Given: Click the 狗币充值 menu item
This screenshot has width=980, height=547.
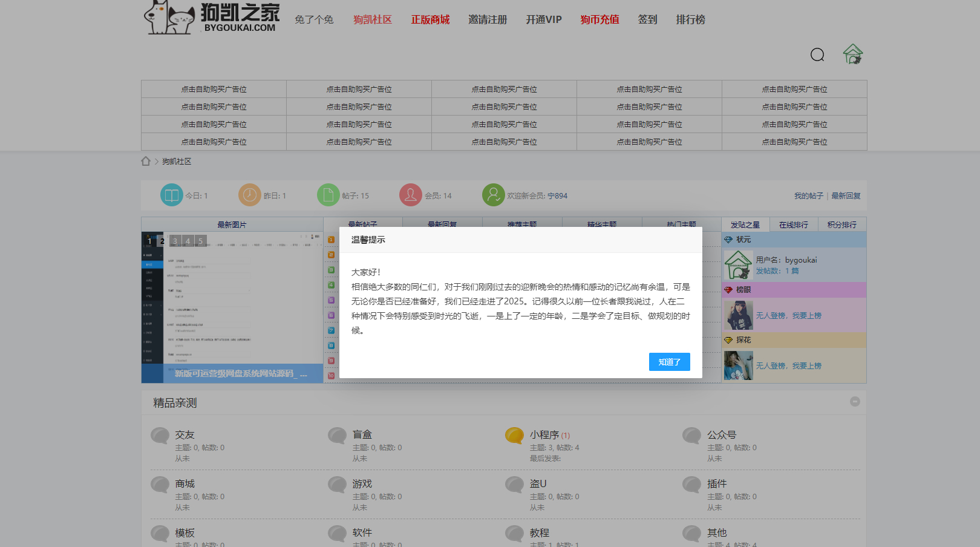Looking at the screenshot, I should click(x=599, y=19).
